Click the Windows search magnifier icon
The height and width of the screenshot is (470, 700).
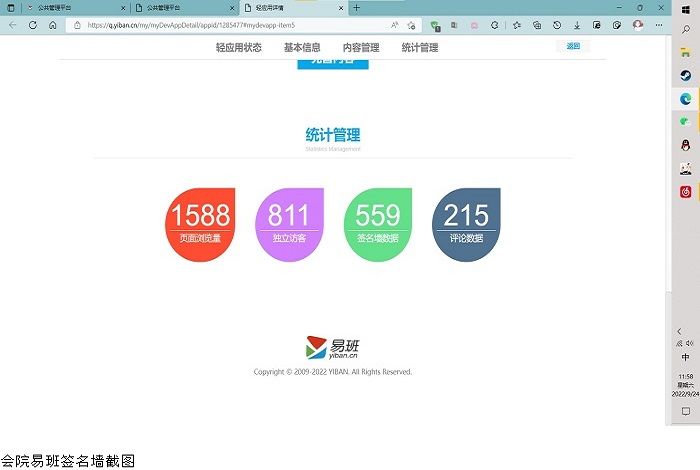(x=686, y=31)
